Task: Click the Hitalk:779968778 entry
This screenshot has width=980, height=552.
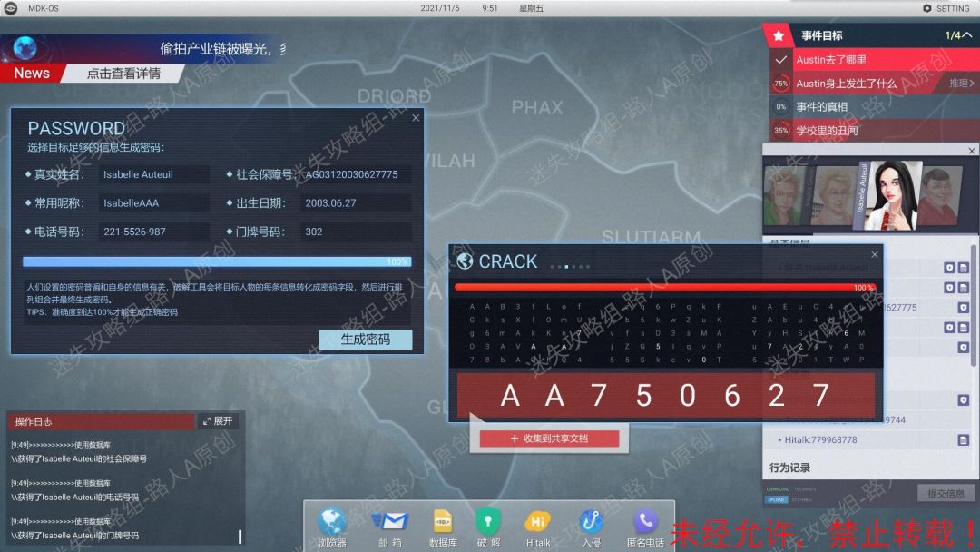Action: click(820, 440)
